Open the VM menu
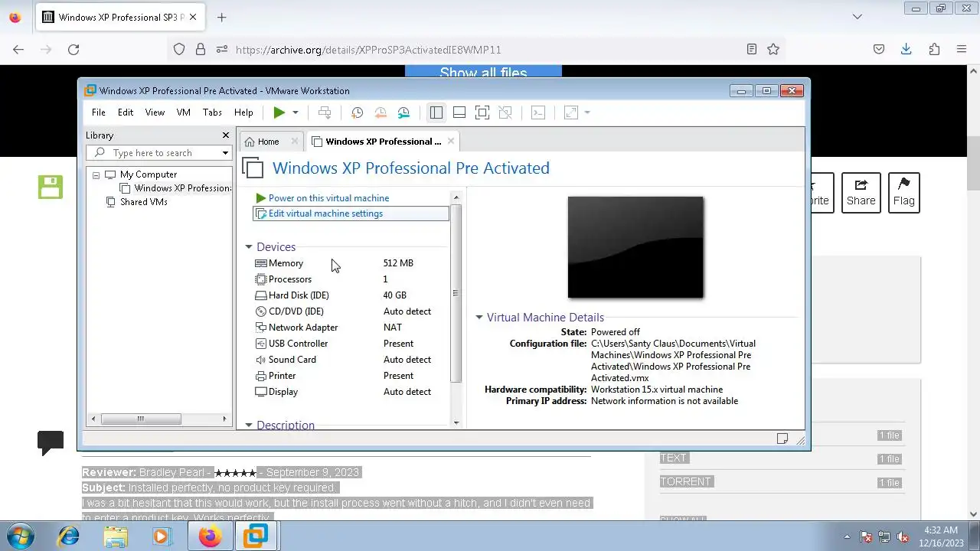The image size is (980, 551). point(184,112)
